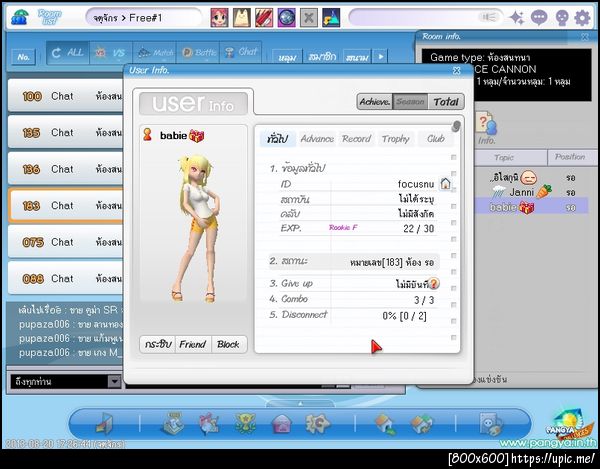Select room 100 Chat in list
600x469 pixels.
click(x=65, y=96)
